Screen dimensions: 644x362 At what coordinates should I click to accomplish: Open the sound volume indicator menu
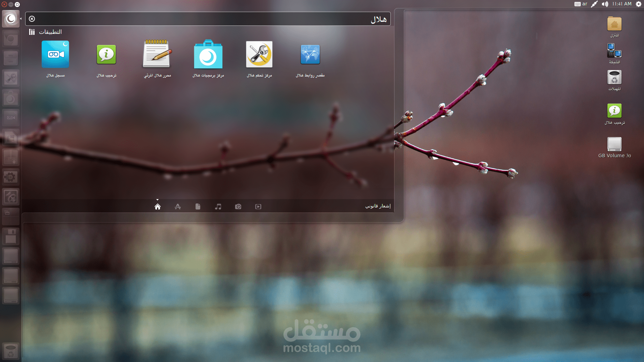(605, 4)
